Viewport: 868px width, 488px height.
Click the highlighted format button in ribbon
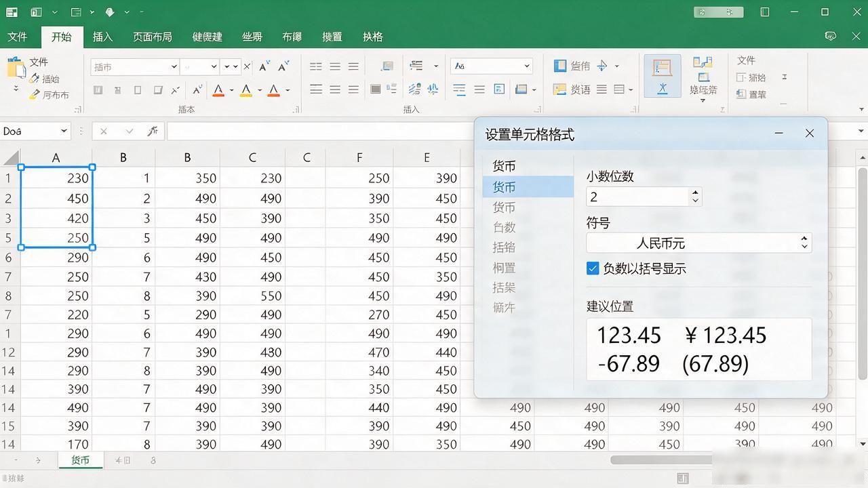662,76
